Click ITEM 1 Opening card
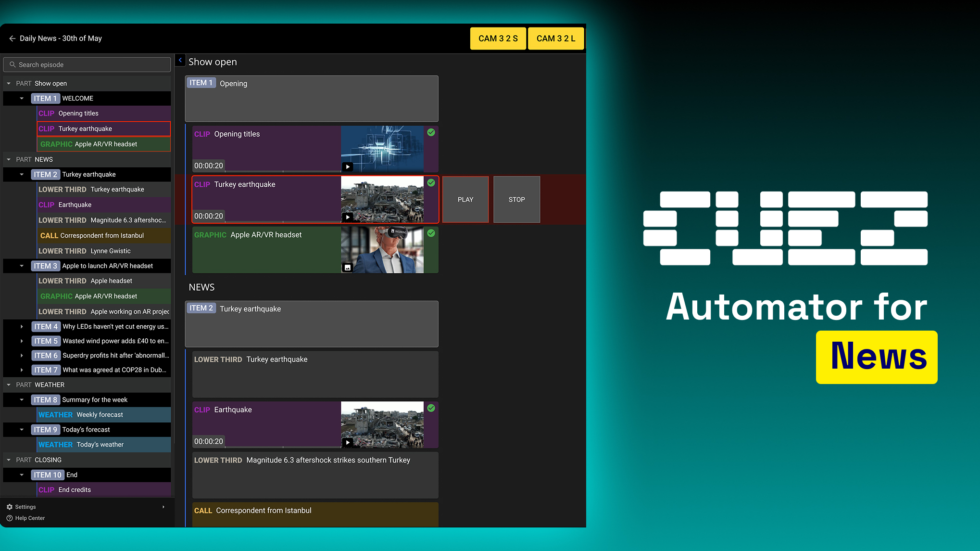980x551 pixels. coord(312,99)
